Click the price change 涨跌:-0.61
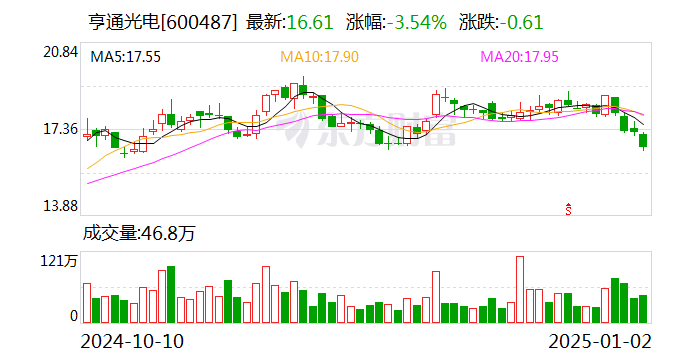This screenshot has height=360, width=688. (501, 22)
